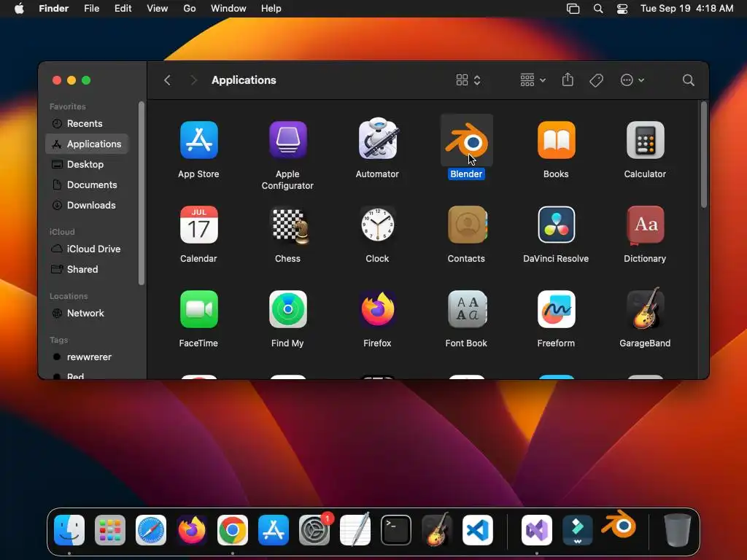This screenshot has height=560, width=747.
Task: Open Control Center in the menu bar
Action: [x=622, y=9]
